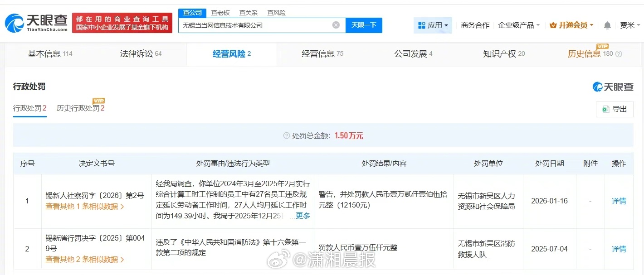
Task: Click the total amount 1.50万元
Action: 349,135
